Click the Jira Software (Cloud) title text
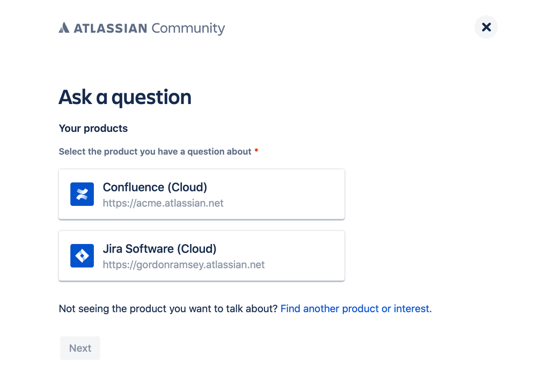This screenshot has width=536, height=392. 159,249
